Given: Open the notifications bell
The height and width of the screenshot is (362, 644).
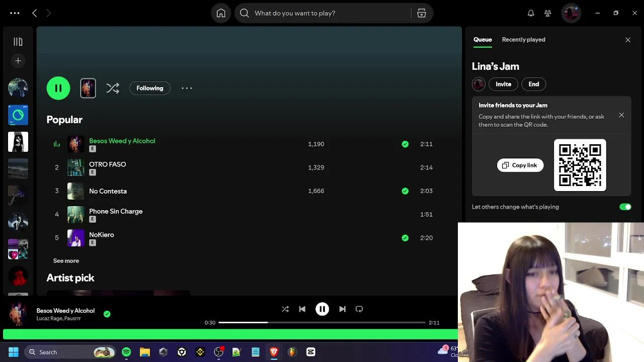Looking at the screenshot, I should click(x=531, y=13).
